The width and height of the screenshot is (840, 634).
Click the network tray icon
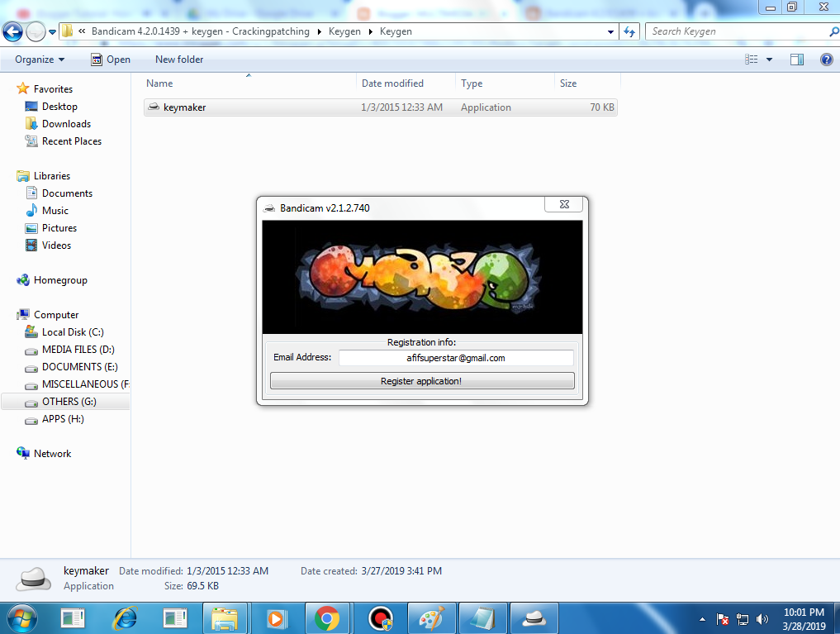[743, 619]
